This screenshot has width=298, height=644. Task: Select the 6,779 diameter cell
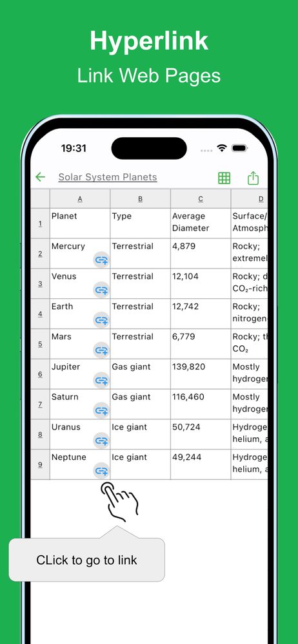(x=201, y=344)
